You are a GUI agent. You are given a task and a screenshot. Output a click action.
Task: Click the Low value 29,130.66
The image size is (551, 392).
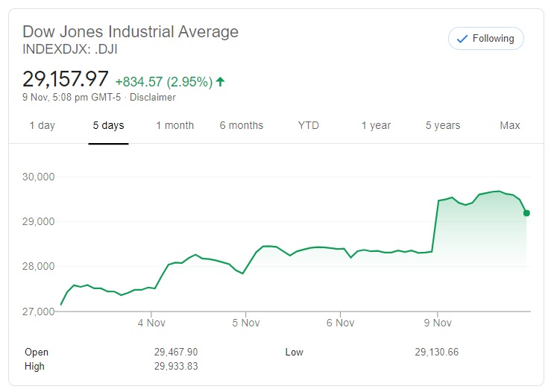click(x=437, y=352)
